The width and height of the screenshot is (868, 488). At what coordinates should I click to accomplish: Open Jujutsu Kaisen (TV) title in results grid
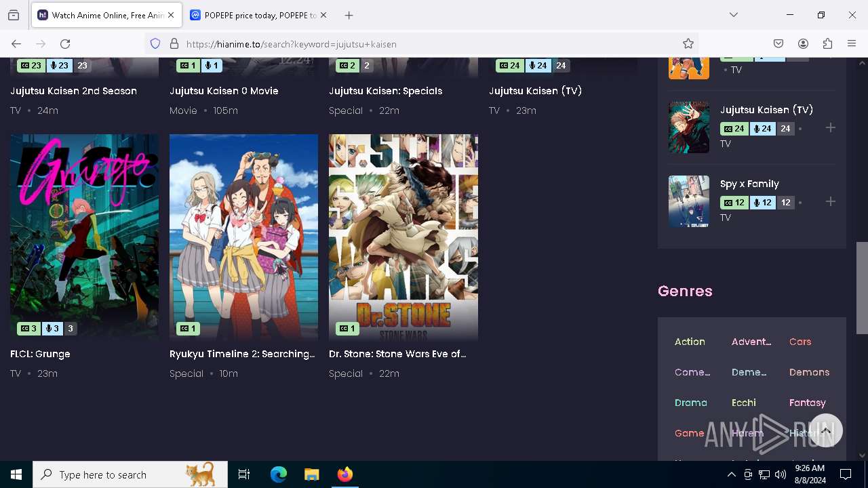pyautogui.click(x=535, y=91)
